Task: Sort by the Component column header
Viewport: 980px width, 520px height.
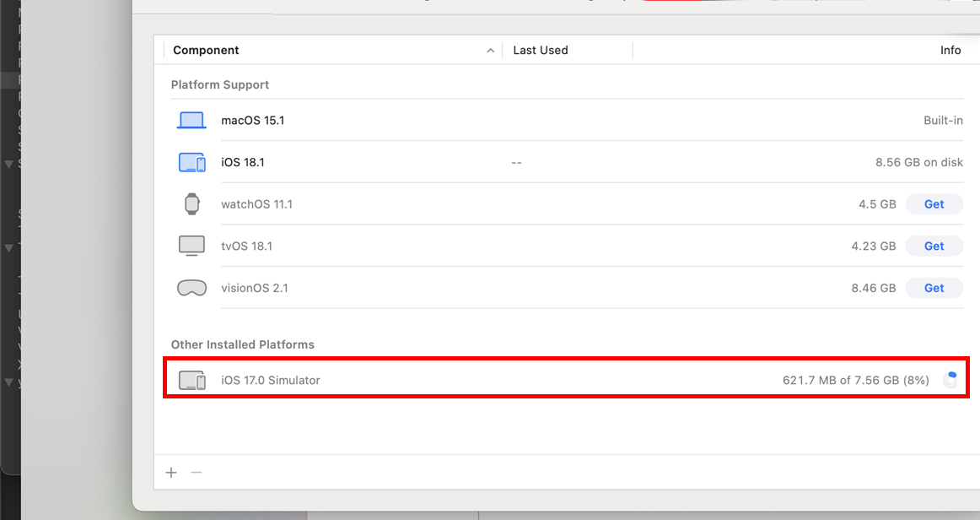Action: click(x=206, y=50)
